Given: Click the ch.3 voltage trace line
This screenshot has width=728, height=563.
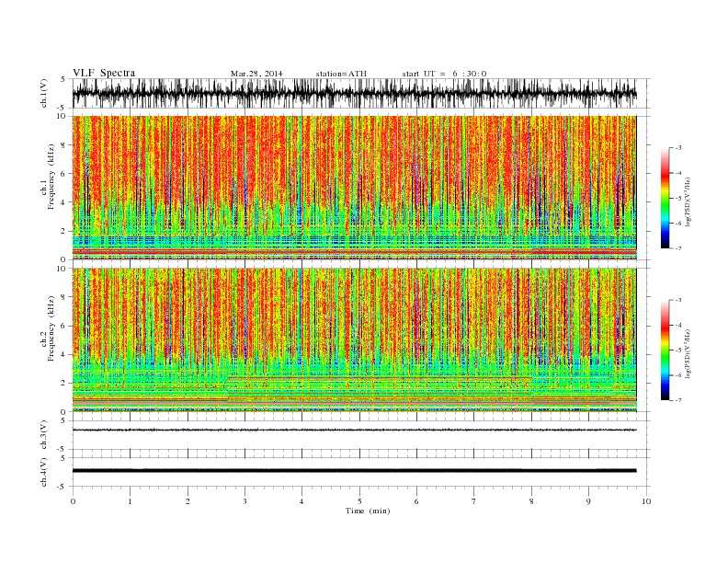Looking at the screenshot, I should click(354, 431).
